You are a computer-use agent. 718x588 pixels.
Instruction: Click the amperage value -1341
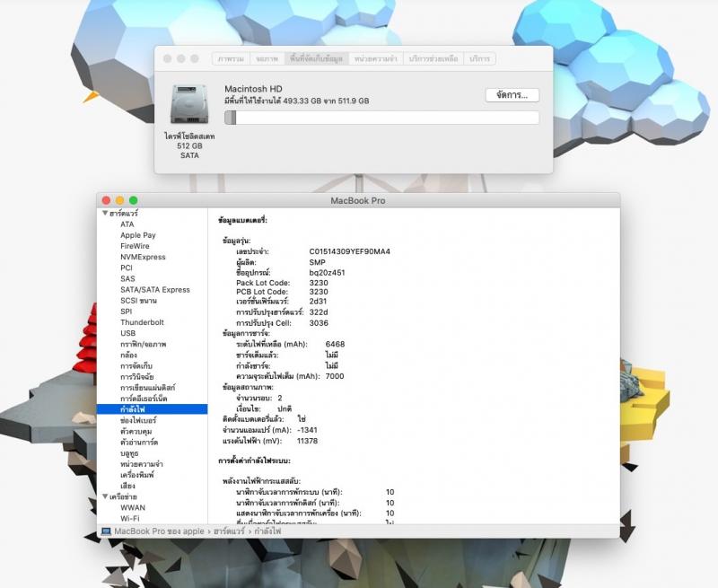click(x=307, y=430)
